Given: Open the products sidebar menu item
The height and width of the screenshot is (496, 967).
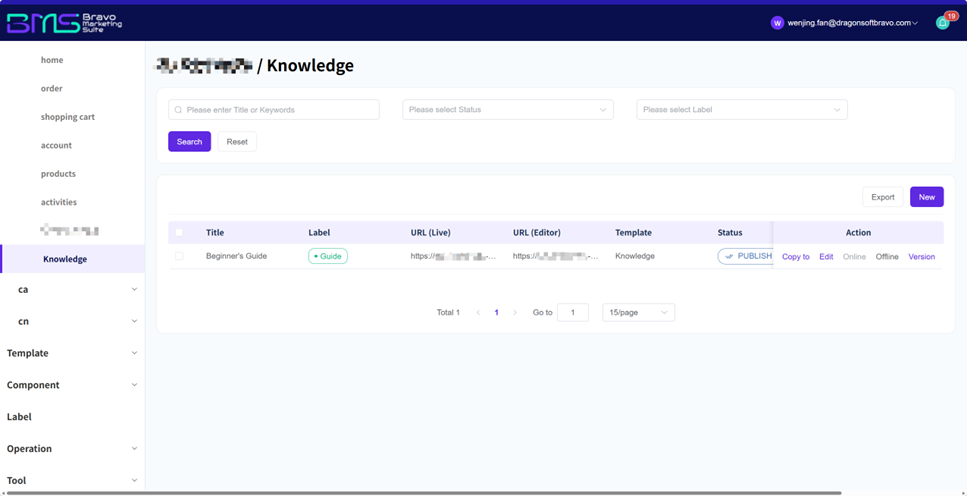Looking at the screenshot, I should [x=58, y=174].
